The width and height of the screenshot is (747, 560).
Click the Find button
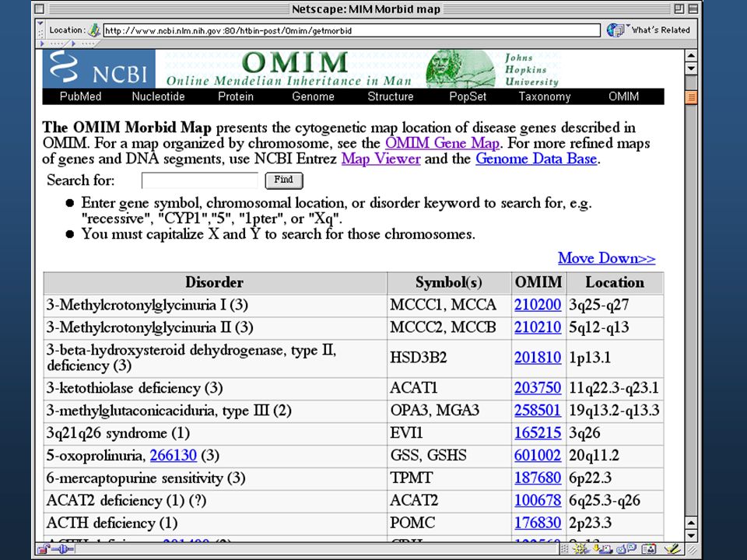click(x=284, y=180)
